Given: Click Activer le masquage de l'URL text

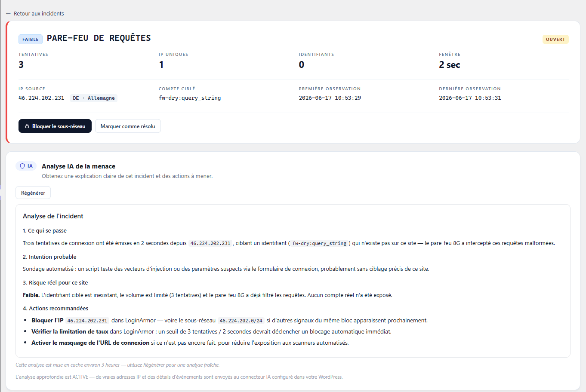Looking at the screenshot, I should click(x=90, y=343).
